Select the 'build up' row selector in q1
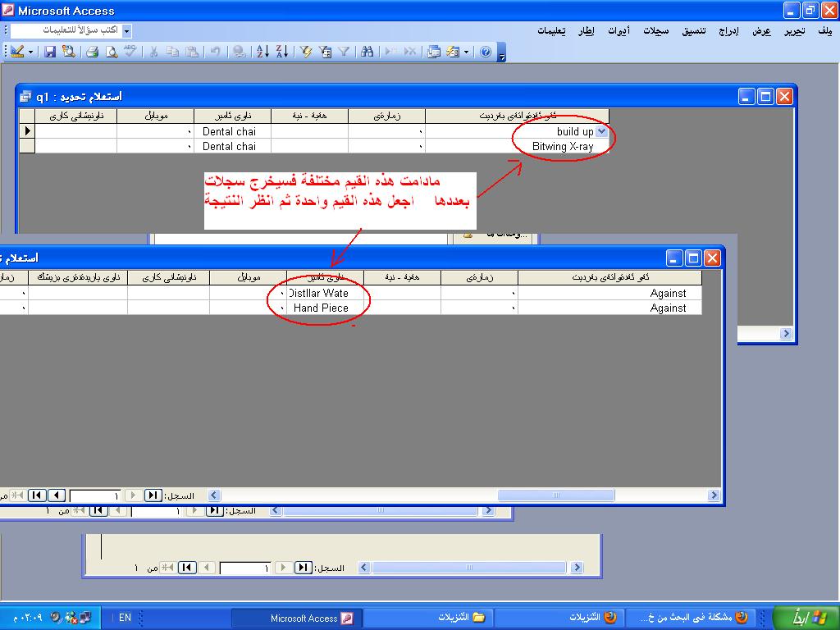This screenshot has height=630, width=840. point(27,131)
